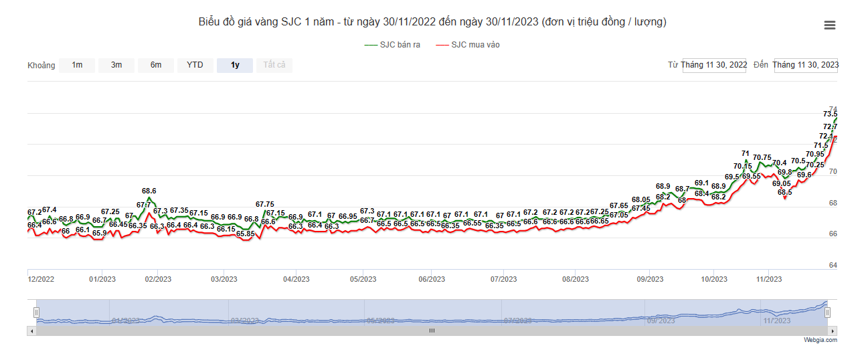Select the 1m range button

[x=77, y=65]
